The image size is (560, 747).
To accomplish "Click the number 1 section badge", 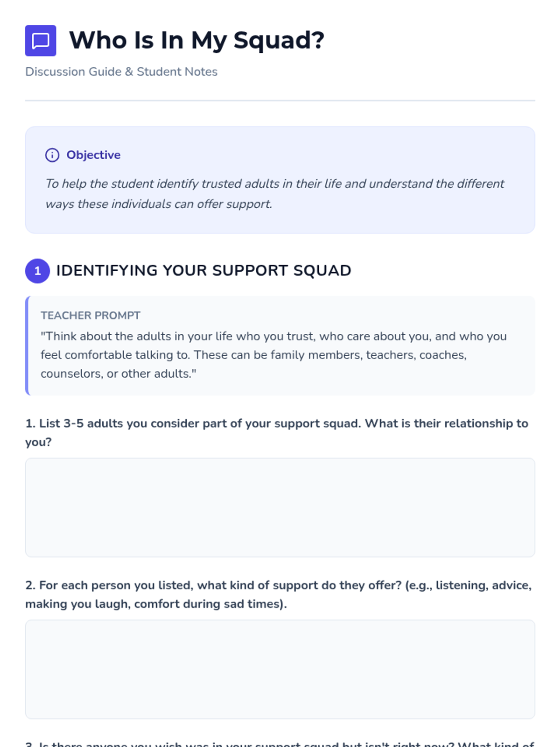I will coord(37,271).
